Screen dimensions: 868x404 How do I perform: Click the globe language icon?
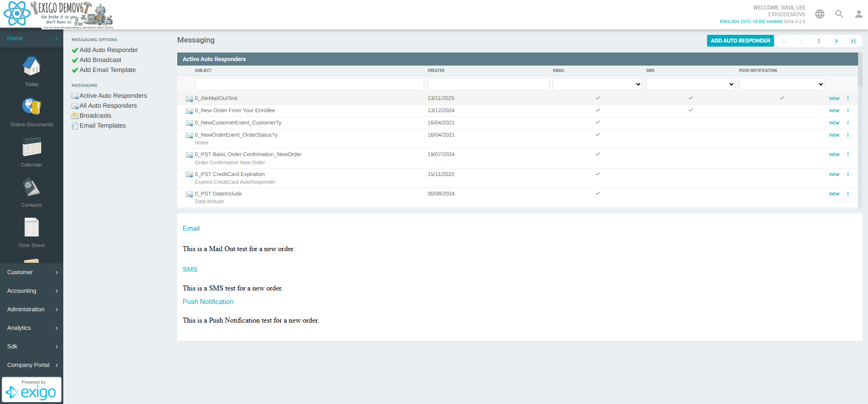coord(820,14)
